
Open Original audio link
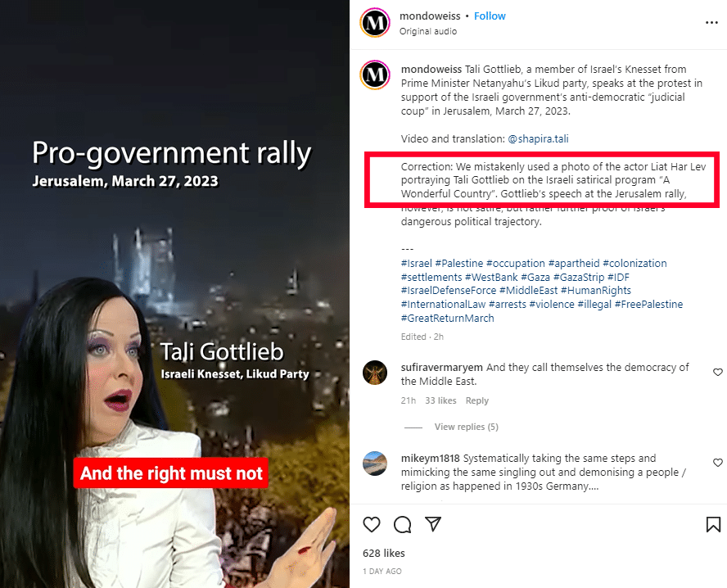428,31
